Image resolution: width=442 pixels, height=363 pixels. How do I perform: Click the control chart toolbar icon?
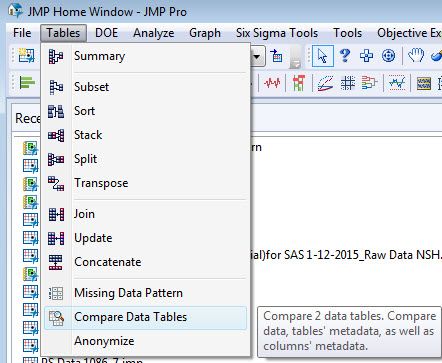[397, 83]
